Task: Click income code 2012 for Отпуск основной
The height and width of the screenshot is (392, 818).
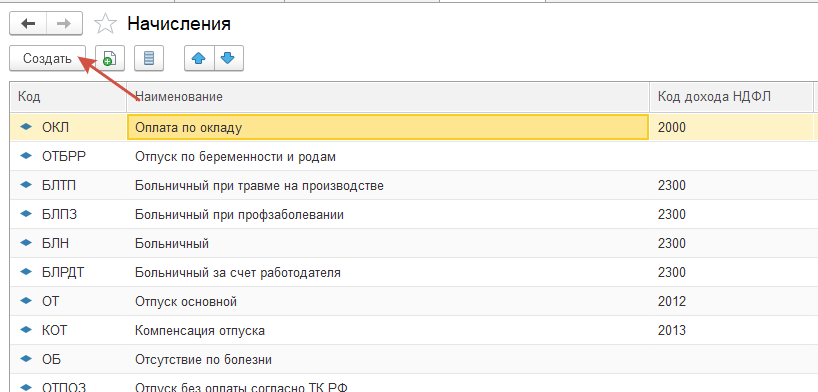Action: pyautogui.click(x=672, y=301)
